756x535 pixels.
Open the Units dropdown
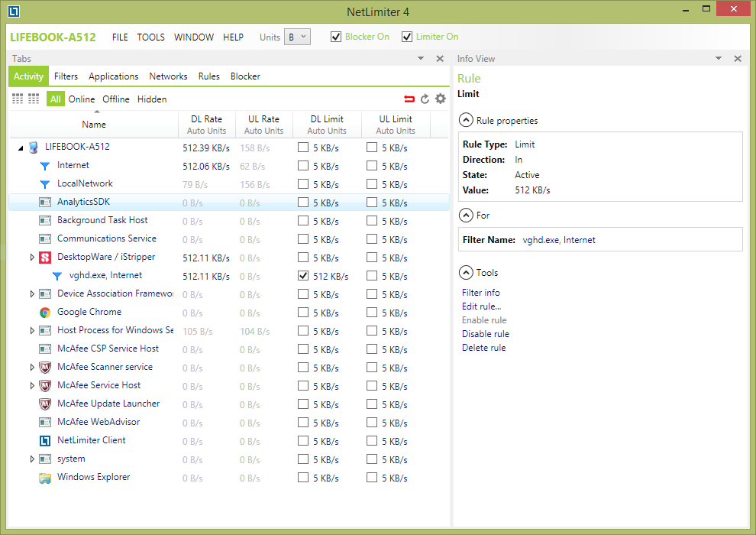coord(297,37)
